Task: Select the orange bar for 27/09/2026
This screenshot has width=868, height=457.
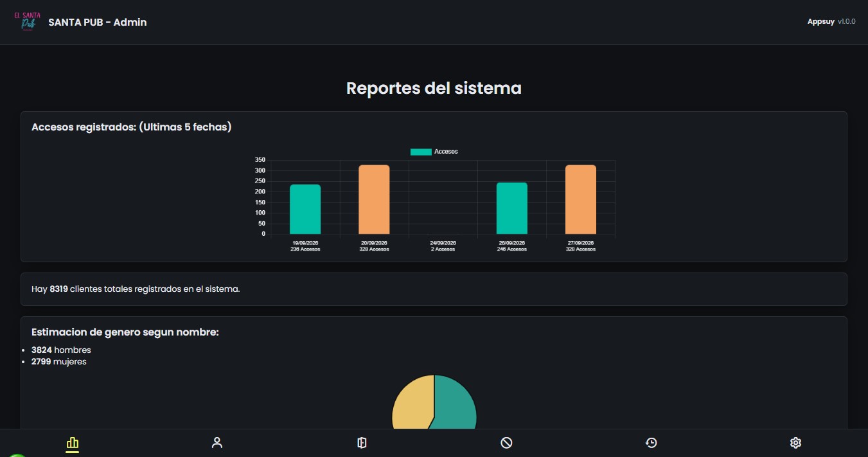Action: (x=581, y=200)
